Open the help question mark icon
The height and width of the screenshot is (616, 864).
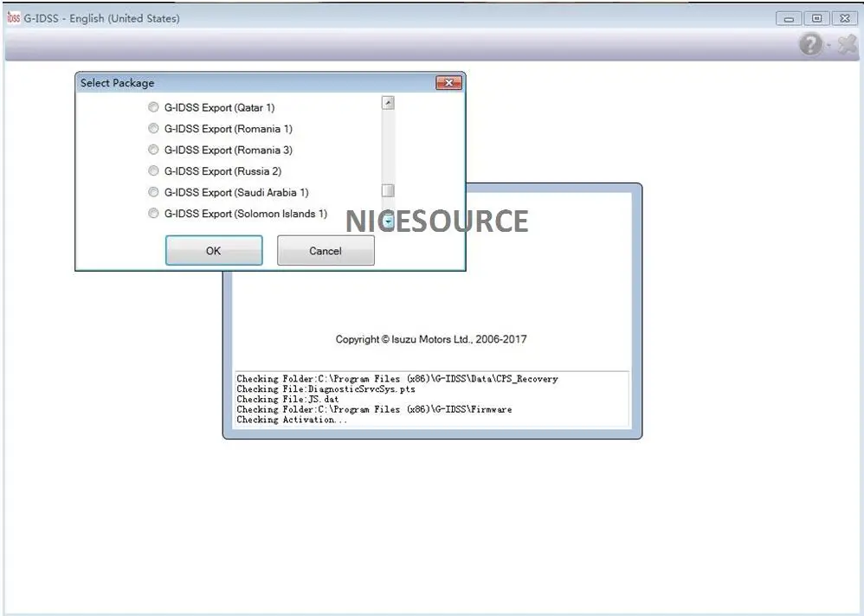810,43
